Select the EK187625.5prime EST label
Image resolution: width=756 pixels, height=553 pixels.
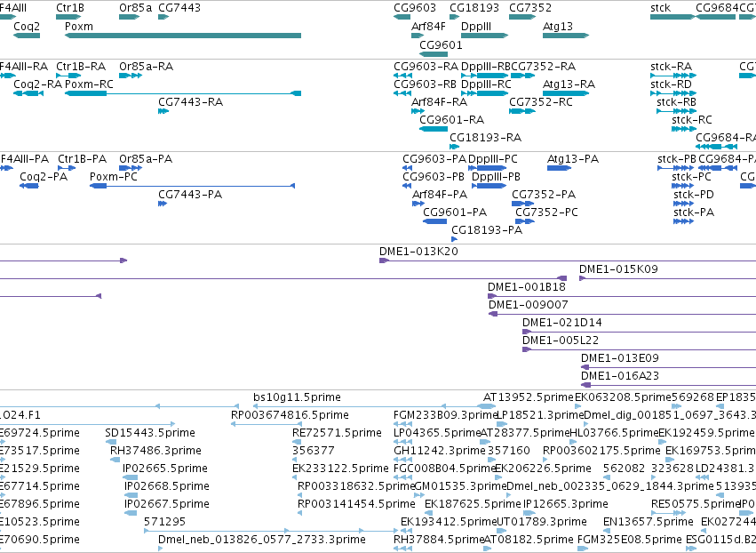[473, 505]
